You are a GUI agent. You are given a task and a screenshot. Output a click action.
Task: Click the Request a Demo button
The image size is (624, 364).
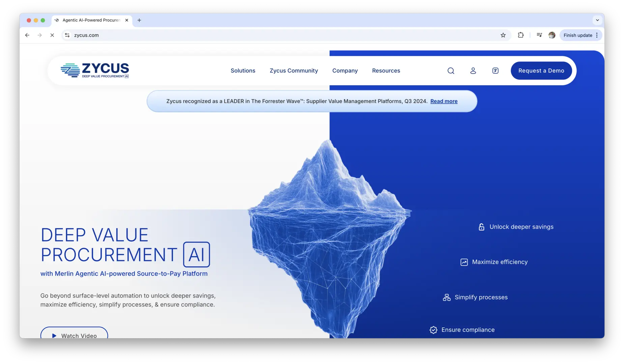pos(541,71)
